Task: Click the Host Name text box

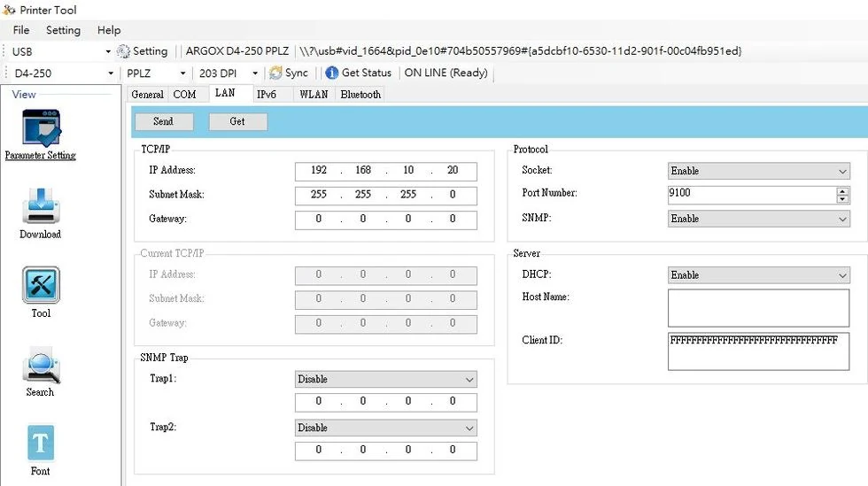Action: (x=758, y=308)
